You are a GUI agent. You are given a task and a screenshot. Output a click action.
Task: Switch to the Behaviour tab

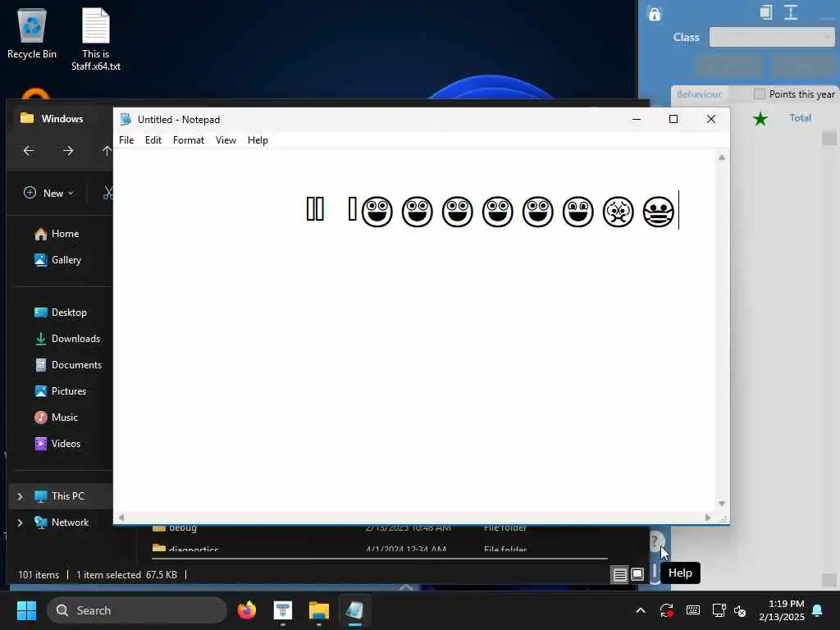[699, 94]
